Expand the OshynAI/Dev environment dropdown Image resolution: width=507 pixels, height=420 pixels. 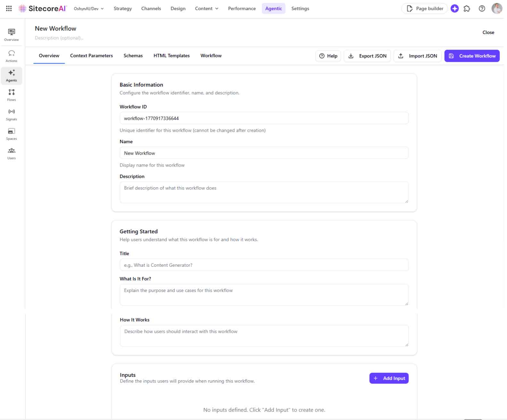[x=89, y=9]
